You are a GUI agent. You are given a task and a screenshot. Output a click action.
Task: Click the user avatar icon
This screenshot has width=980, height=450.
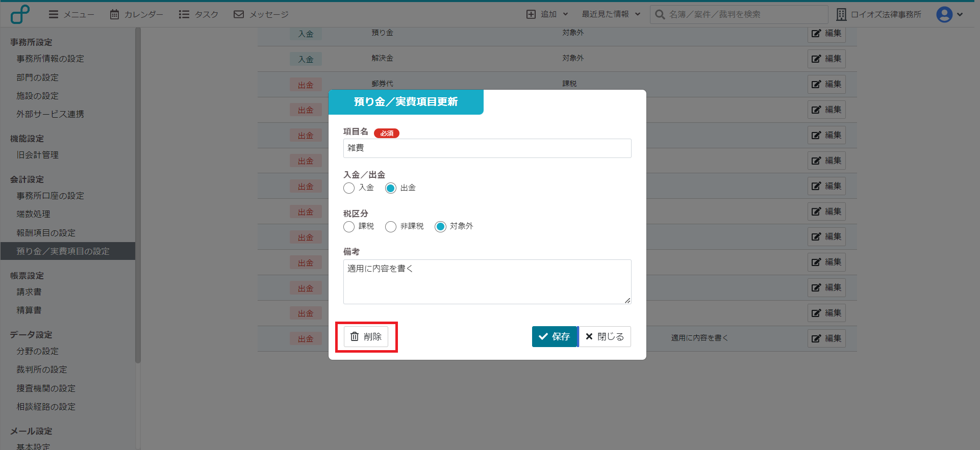coord(944,14)
